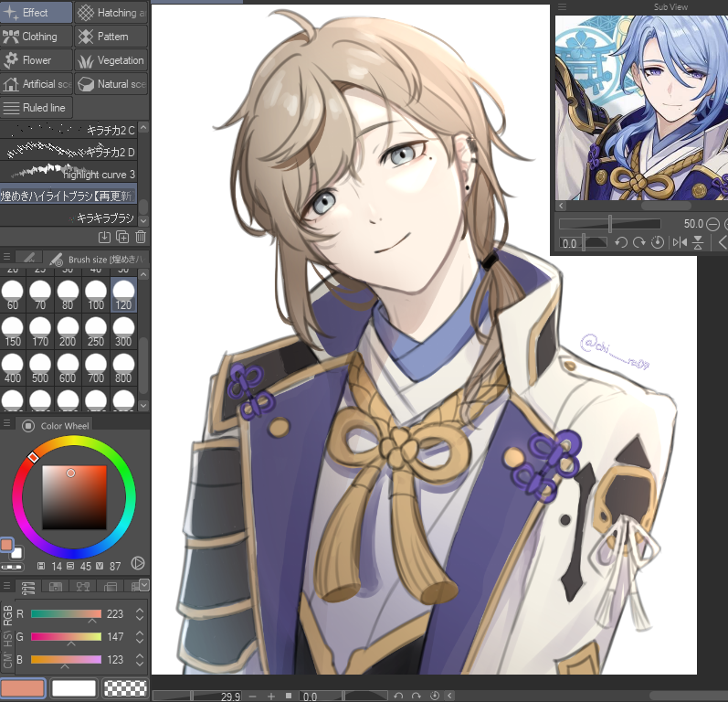
Task: Select the large transparent checkerboard box
Action: [125, 688]
